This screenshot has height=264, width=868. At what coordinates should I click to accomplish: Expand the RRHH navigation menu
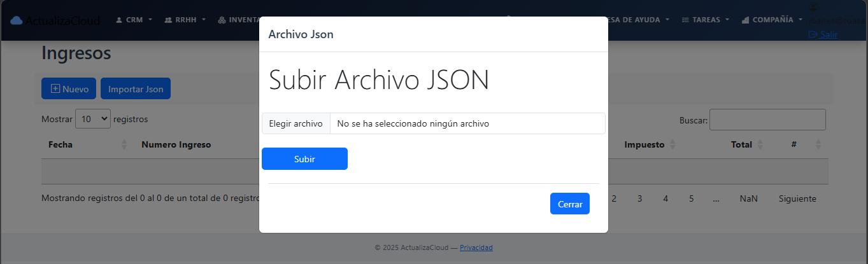coord(185,20)
